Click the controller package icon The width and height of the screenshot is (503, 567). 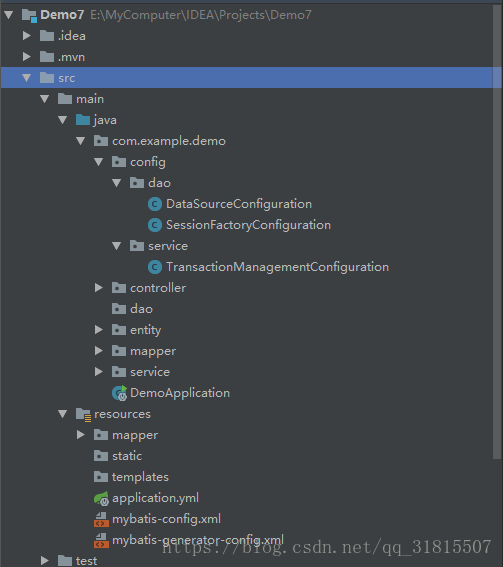coord(119,288)
